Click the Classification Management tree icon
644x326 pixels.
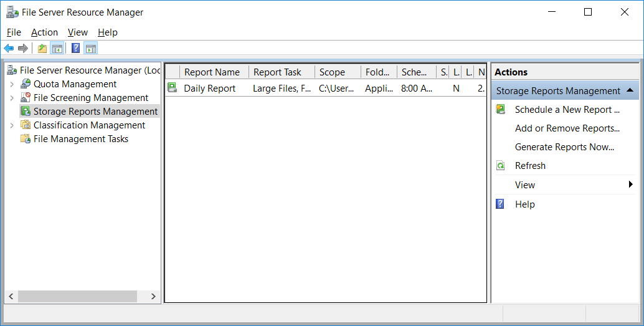(26, 125)
